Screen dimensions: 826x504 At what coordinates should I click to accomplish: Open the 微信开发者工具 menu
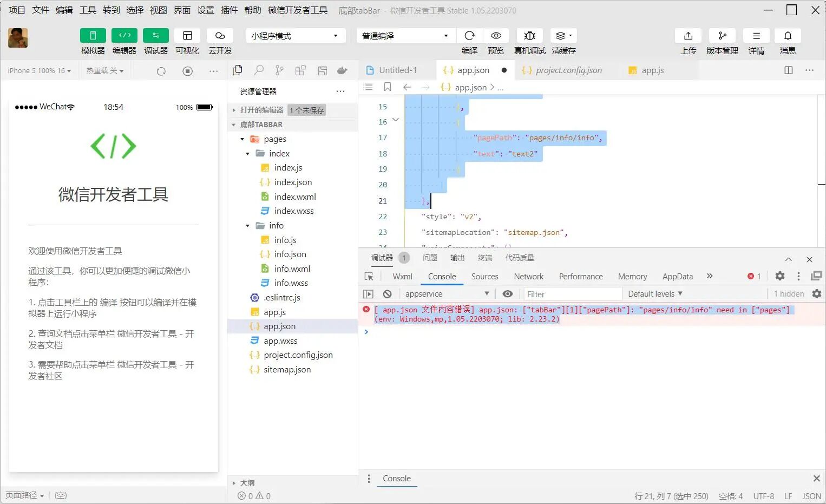[x=298, y=10]
